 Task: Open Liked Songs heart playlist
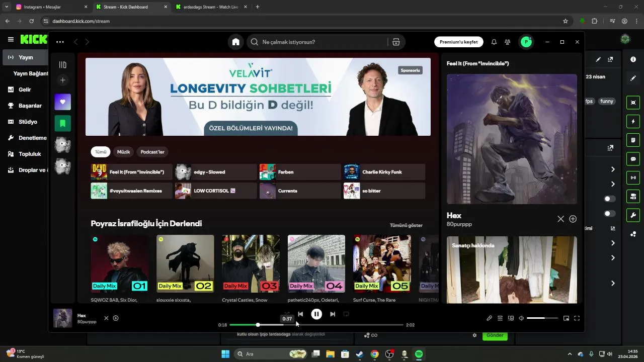pyautogui.click(x=63, y=102)
